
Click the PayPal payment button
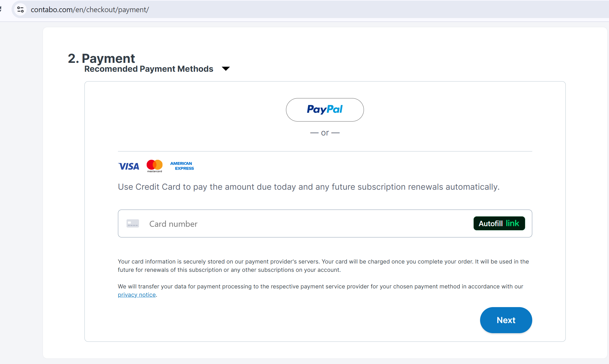(325, 110)
